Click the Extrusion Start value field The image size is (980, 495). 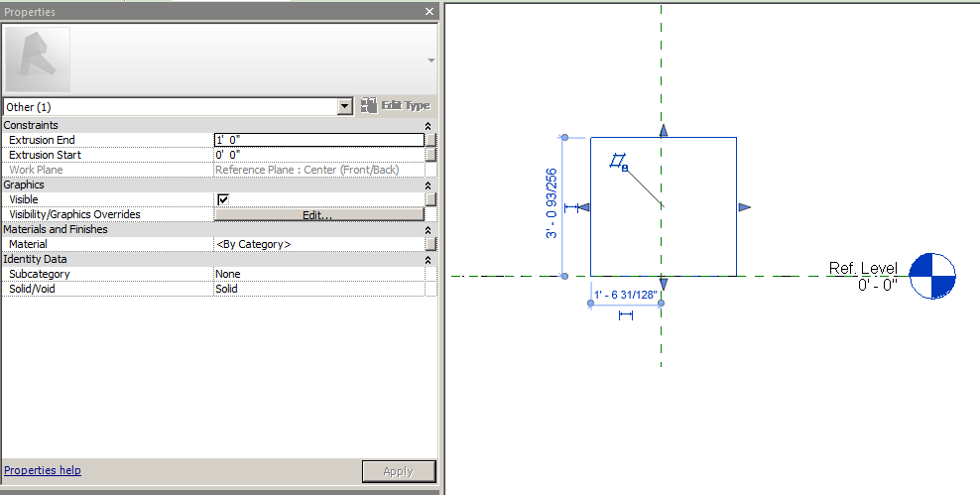click(x=318, y=155)
